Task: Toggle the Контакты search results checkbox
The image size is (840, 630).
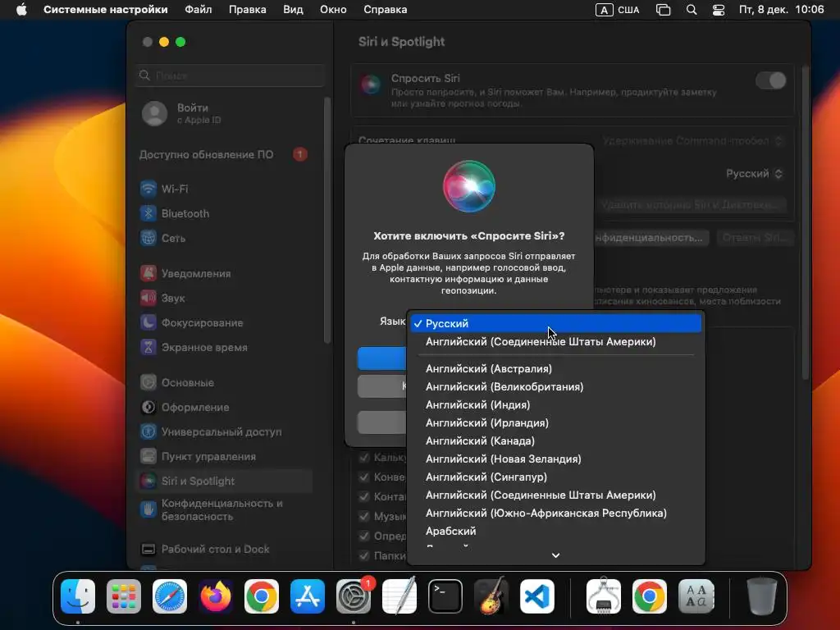Action: point(364,496)
